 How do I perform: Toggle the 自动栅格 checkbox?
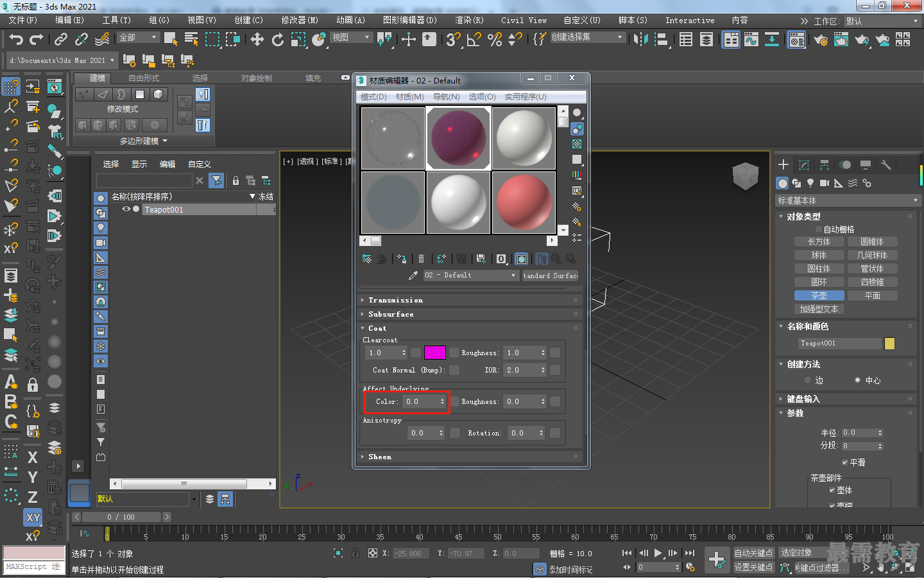click(x=819, y=229)
